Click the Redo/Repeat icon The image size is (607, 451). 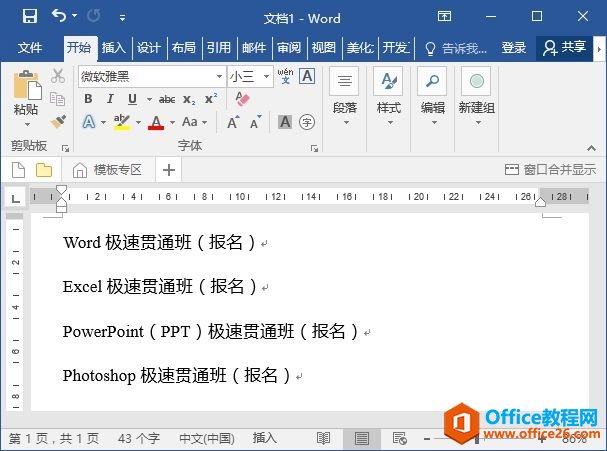click(x=93, y=16)
